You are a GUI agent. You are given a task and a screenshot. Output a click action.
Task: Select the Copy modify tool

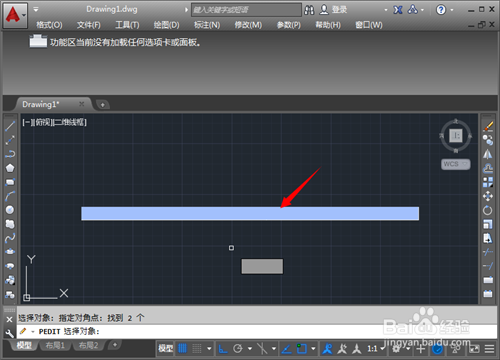(x=488, y=140)
